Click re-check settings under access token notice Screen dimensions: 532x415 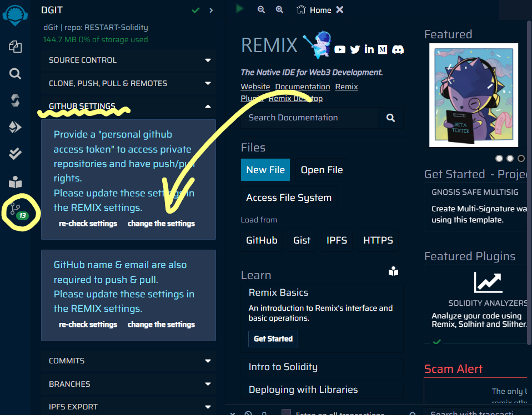88,224
